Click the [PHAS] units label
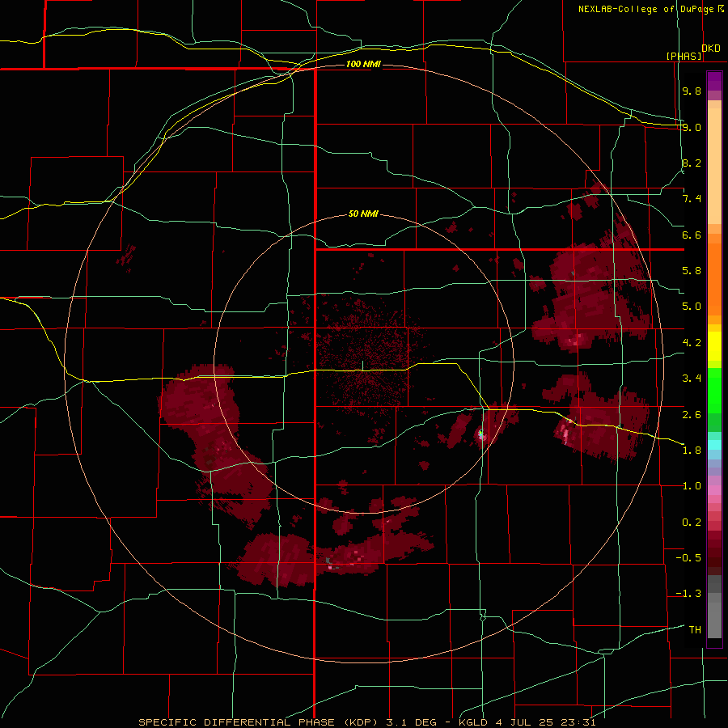This screenshot has height=728, width=728. coord(684,56)
